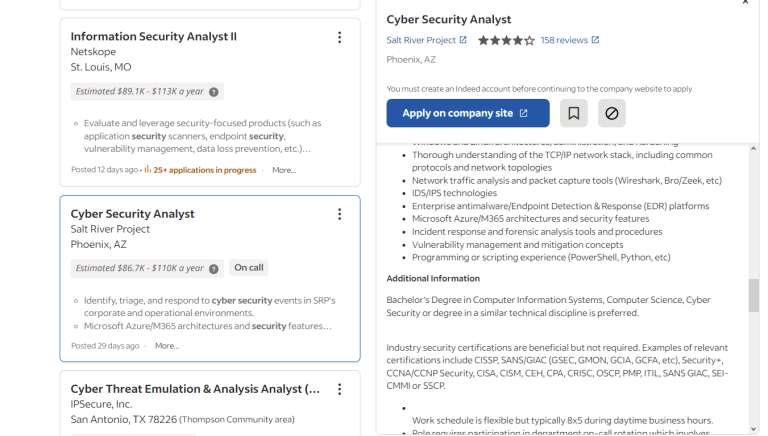Expand More on Cyber Security Analyst card

(167, 346)
